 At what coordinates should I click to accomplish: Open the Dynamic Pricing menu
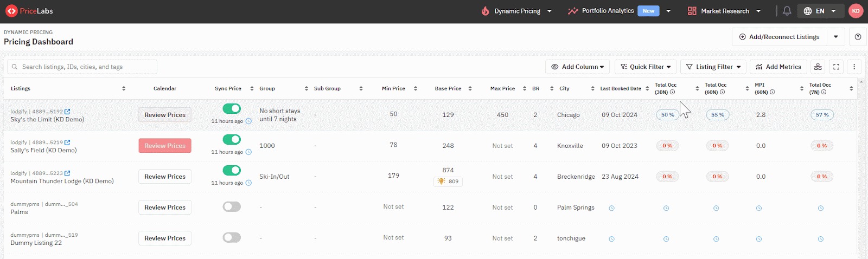tap(516, 11)
